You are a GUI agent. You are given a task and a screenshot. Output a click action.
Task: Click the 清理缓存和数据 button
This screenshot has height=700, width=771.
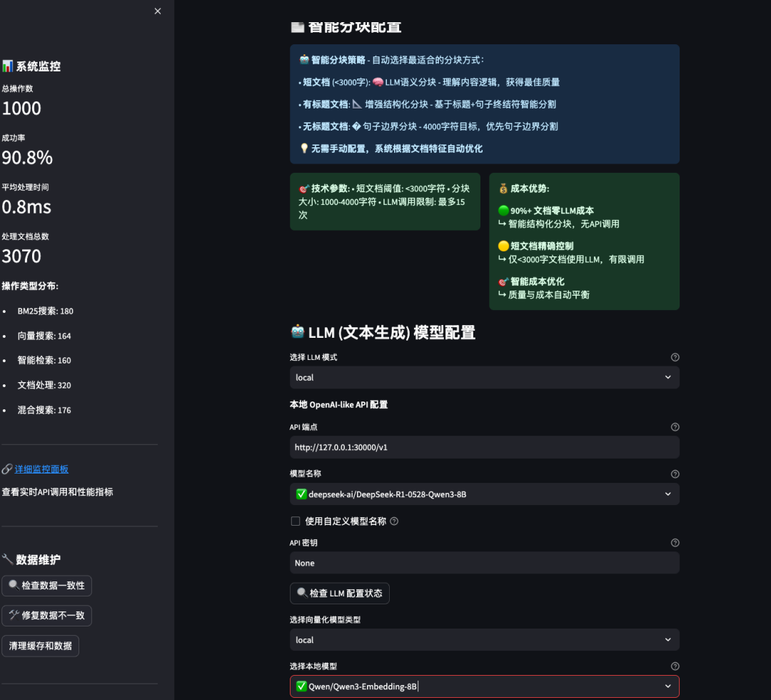41,645
